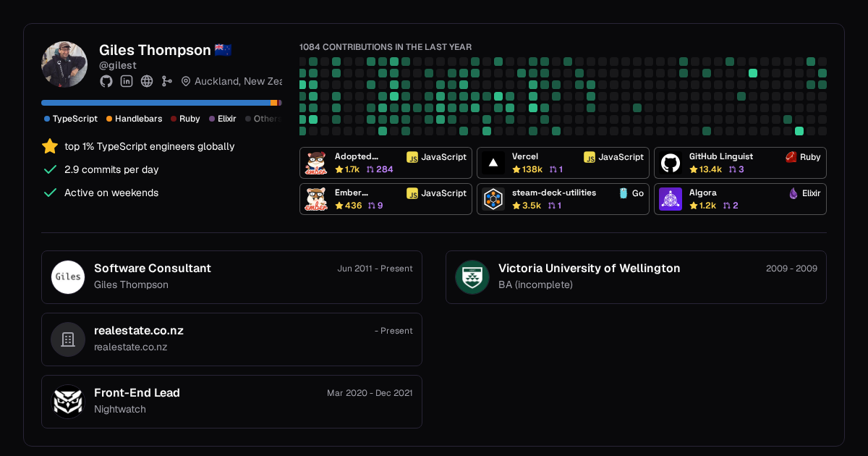Click the purple Algora logo
868x456 pixels.
tap(671, 199)
